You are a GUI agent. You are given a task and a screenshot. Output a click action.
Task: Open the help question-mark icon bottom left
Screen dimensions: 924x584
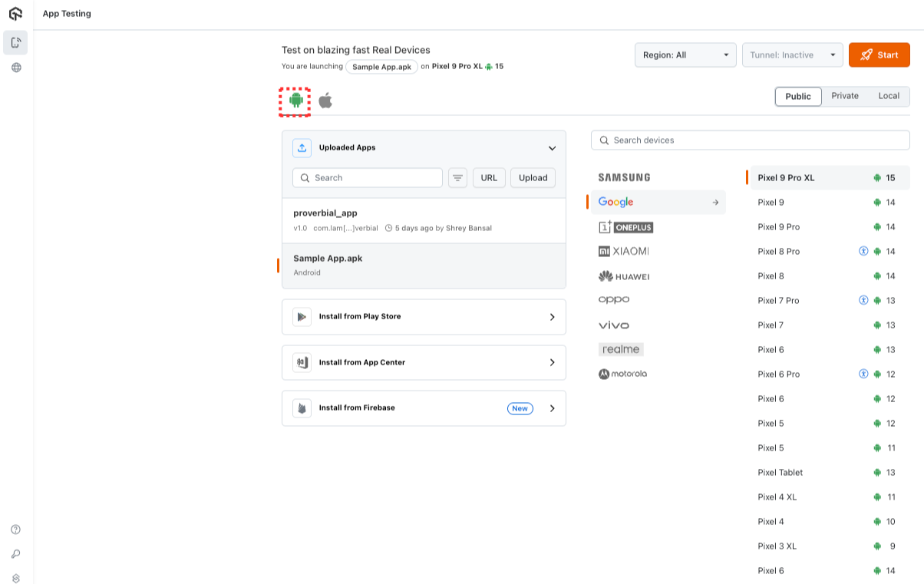point(14,529)
